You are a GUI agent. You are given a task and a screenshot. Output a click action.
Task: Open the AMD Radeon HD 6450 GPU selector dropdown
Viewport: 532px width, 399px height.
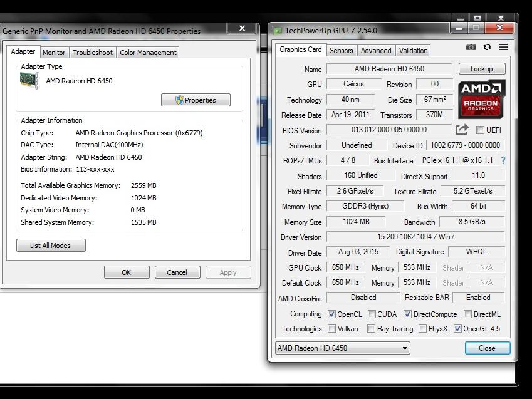coord(342,348)
